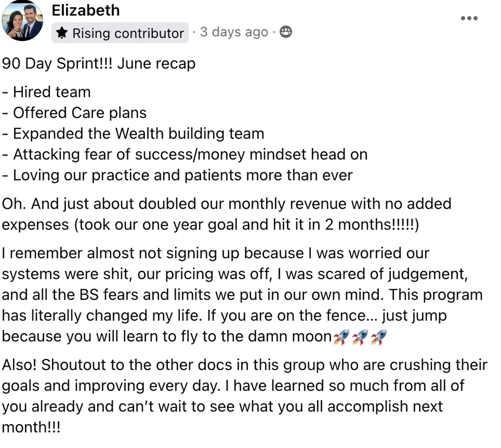Click the "Rising contributor" badge label

(127, 33)
